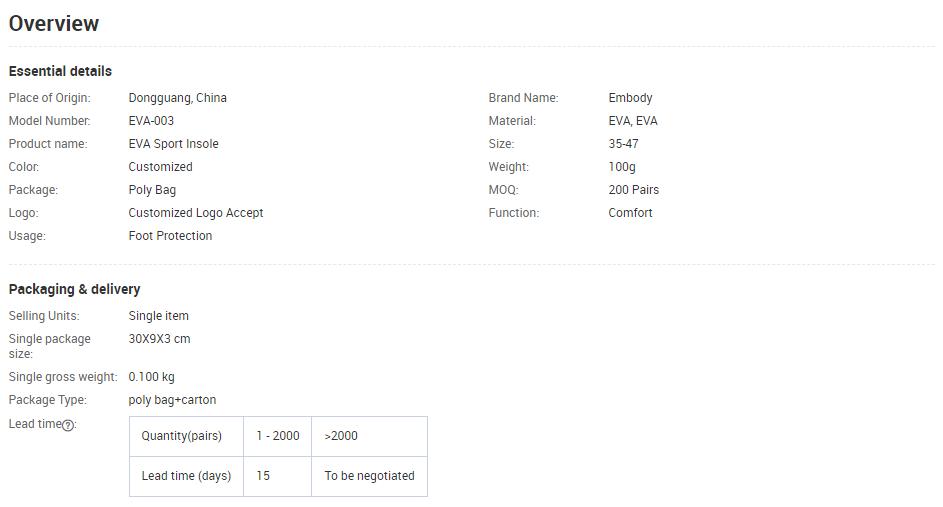Click the 200 Pairs MOQ value
This screenshot has height=507, width=943.
(x=633, y=190)
